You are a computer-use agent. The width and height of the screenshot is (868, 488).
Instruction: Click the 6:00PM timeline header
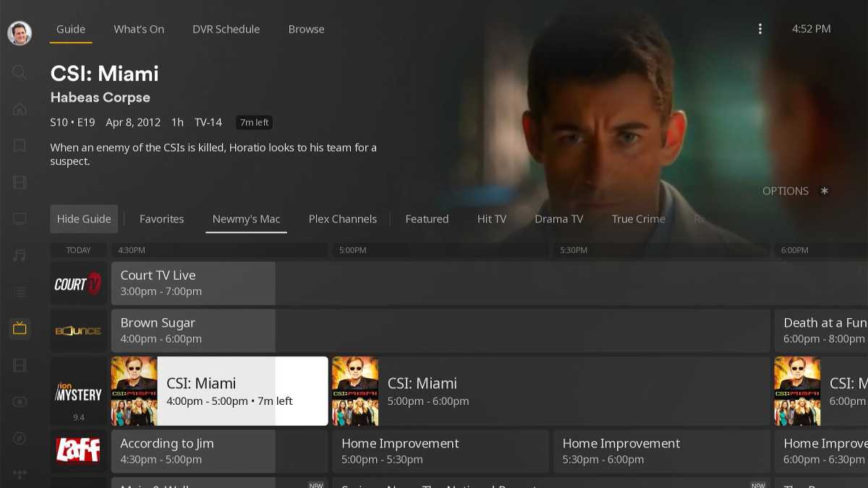(x=795, y=250)
